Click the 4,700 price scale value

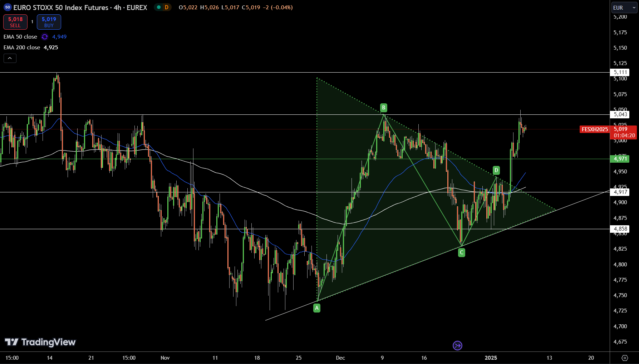620,326
